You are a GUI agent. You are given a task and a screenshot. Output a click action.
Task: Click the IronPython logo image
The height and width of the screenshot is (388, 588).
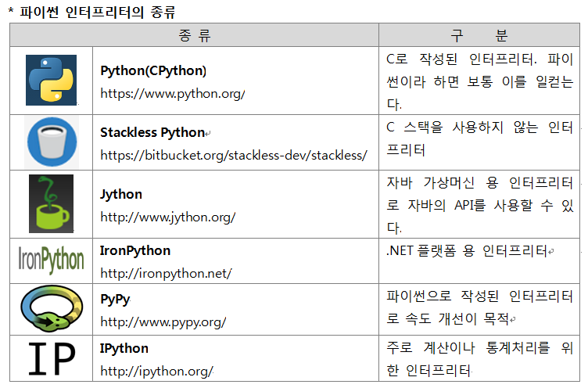[x=51, y=260]
